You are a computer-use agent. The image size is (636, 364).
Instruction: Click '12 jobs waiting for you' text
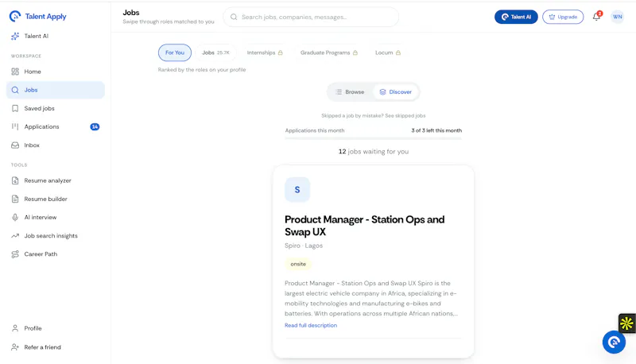point(374,152)
